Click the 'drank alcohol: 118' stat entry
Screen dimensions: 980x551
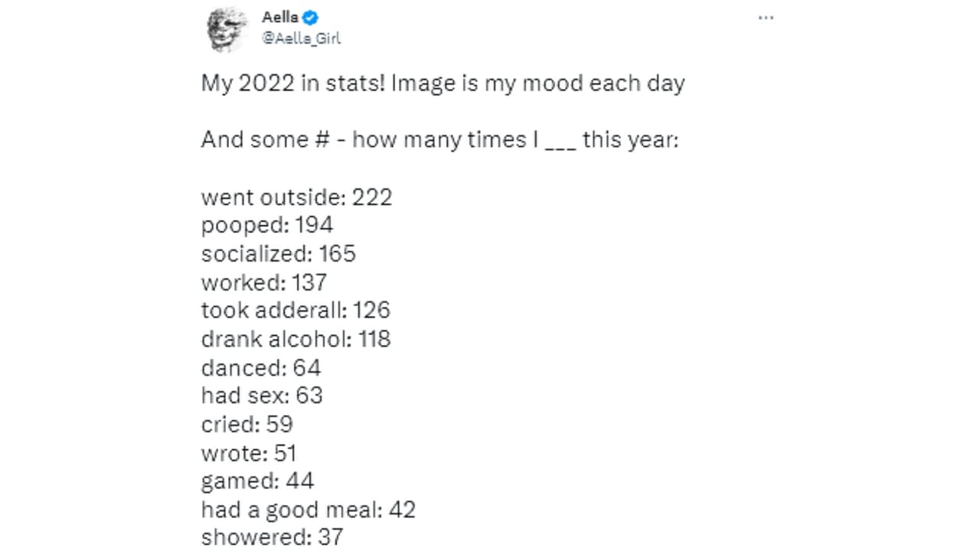296,339
